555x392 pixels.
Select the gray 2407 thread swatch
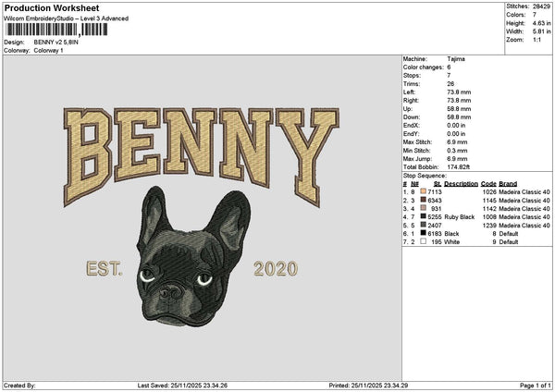click(423, 225)
